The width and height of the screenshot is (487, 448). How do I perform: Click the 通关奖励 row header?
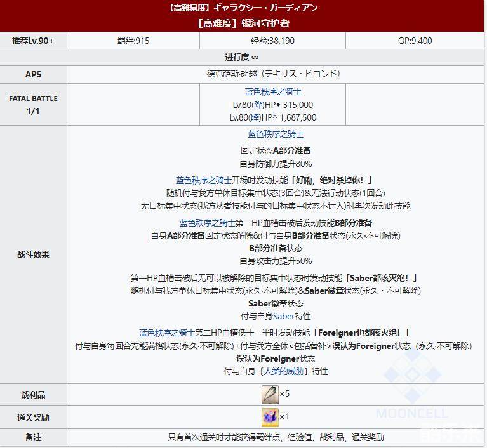click(x=33, y=417)
